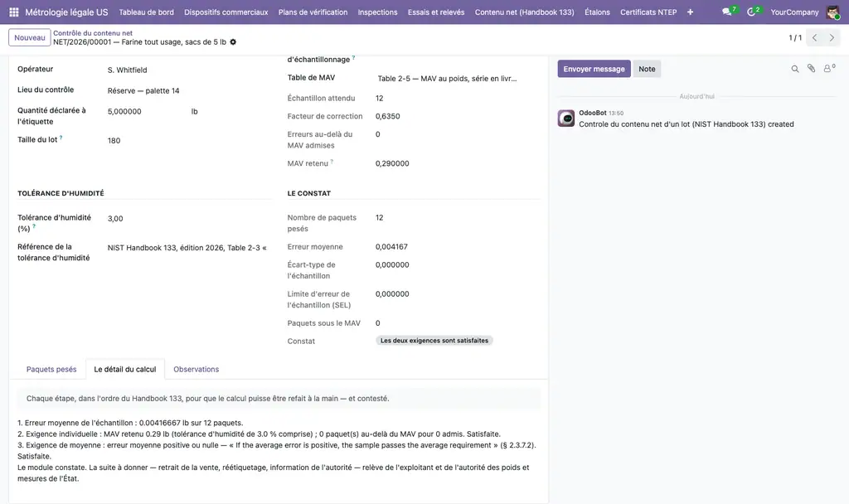Show help tooltip beside d'échantillonnage label

(353, 57)
